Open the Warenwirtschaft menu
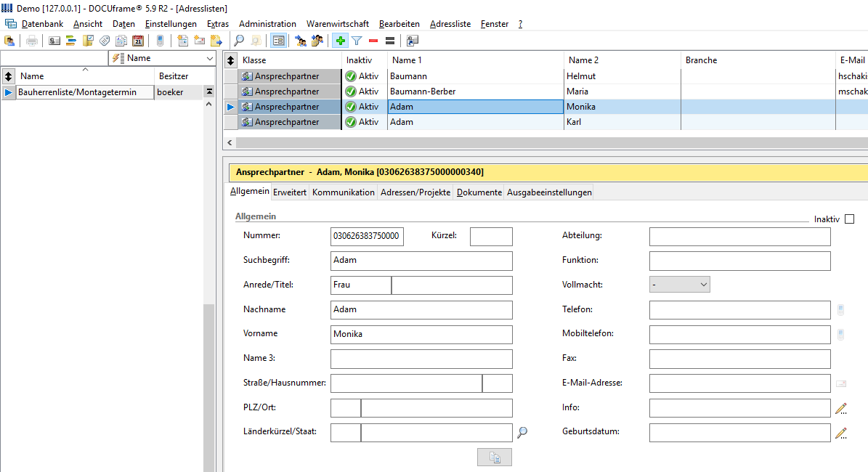The height and width of the screenshot is (472, 868). (x=338, y=24)
